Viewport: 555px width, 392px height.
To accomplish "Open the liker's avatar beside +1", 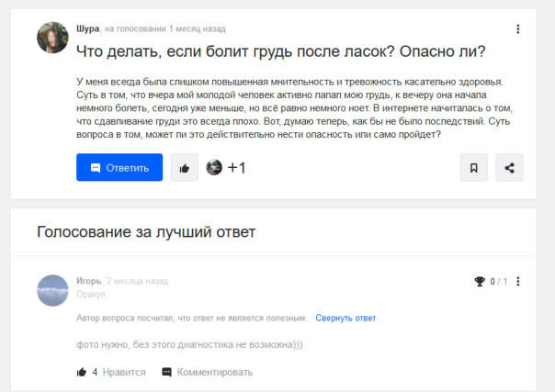I will 214,167.
